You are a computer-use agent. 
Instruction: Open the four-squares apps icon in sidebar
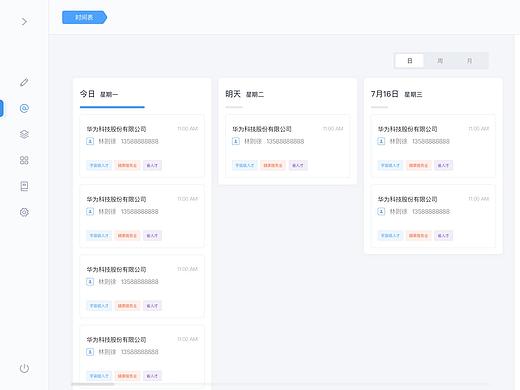tap(24, 160)
